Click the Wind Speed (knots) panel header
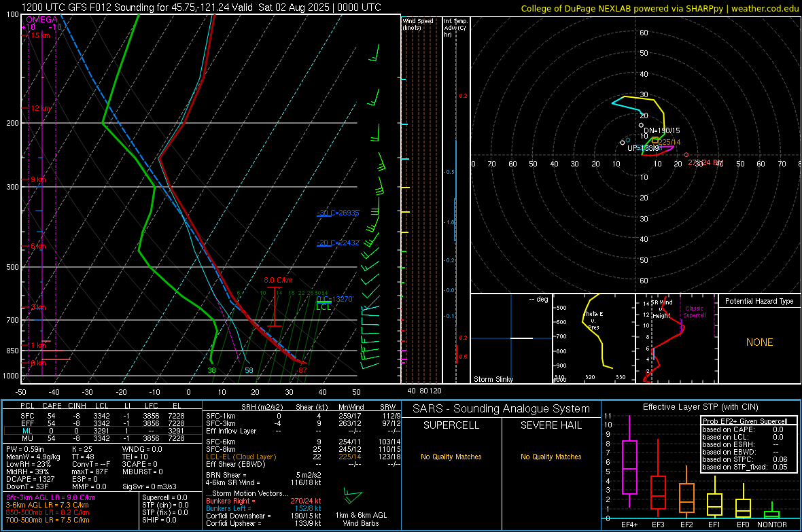802x532 pixels. tap(418, 24)
